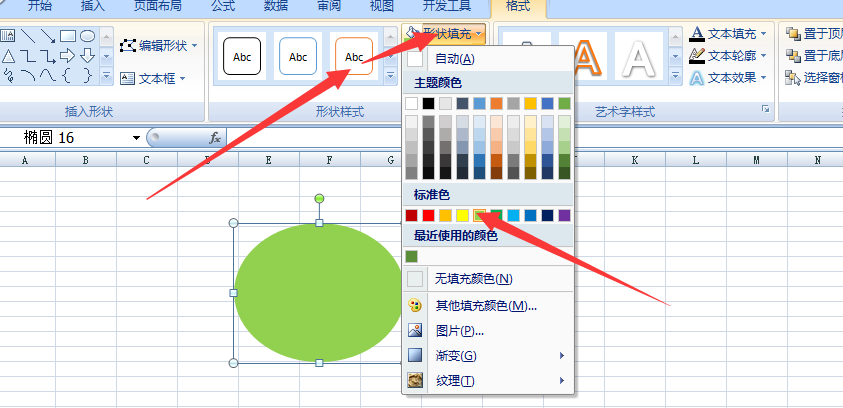Viewport: 843px width, 408px height.
Task: Apply black outline Abc shape style
Action: coord(242,56)
